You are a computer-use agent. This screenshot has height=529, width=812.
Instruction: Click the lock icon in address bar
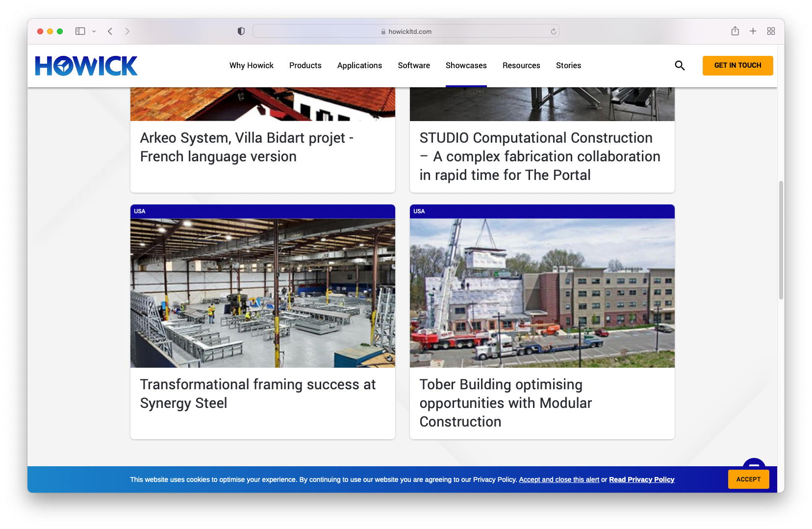point(383,31)
